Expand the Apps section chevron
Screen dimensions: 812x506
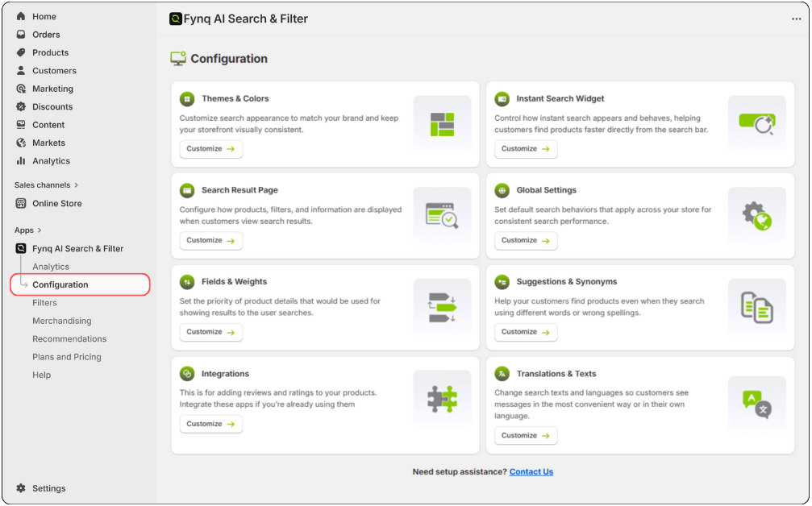coord(40,230)
